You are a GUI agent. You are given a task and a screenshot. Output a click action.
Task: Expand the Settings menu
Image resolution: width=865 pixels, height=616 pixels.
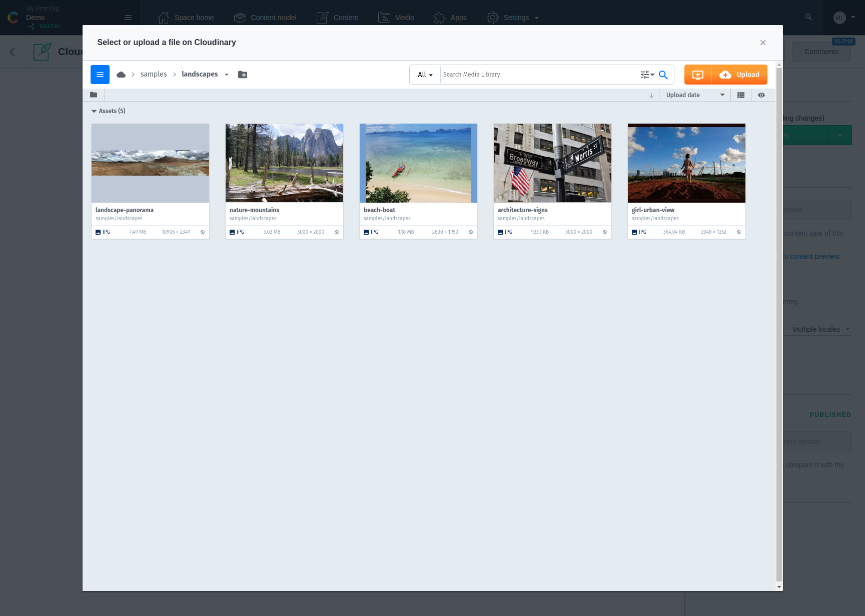click(513, 18)
